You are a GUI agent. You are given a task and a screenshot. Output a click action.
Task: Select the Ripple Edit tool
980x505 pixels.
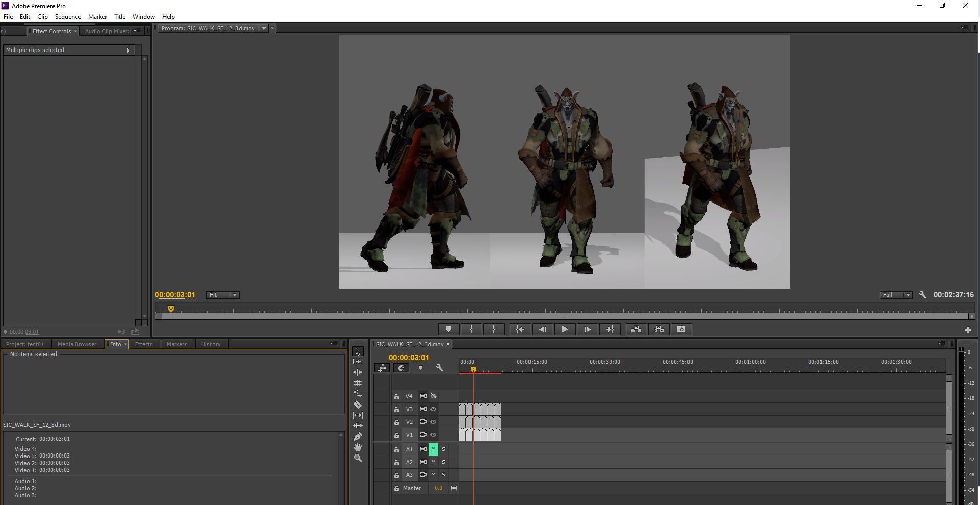pos(358,372)
